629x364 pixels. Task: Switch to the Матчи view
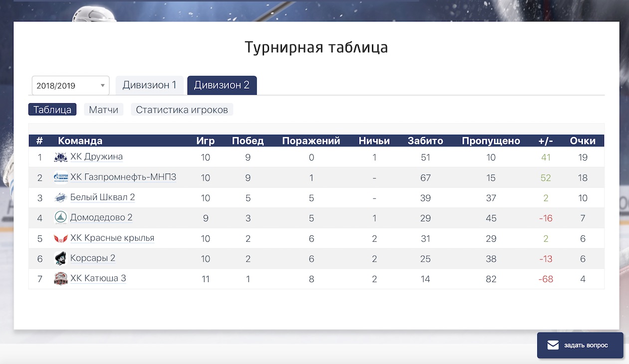[x=103, y=109]
